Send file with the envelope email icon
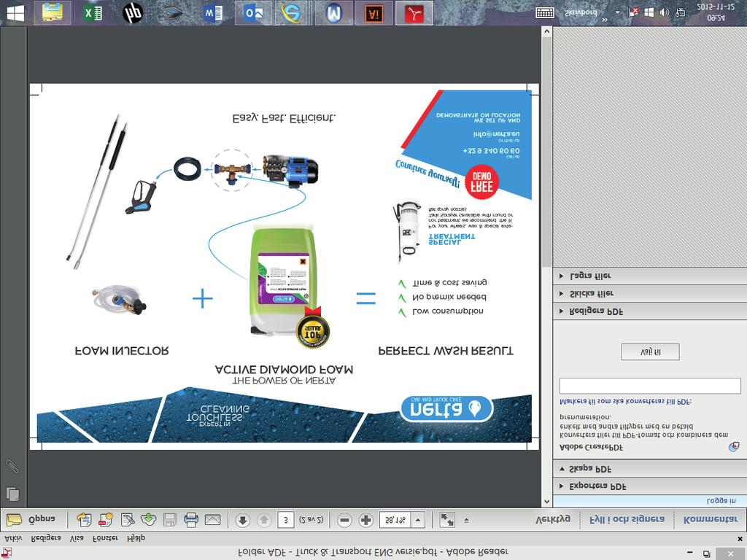Viewport: 747px width, 560px height. [212, 519]
